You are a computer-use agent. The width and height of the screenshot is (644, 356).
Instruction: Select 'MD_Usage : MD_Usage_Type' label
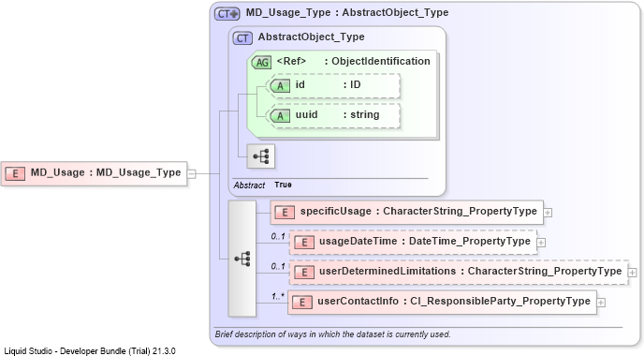pos(106,172)
